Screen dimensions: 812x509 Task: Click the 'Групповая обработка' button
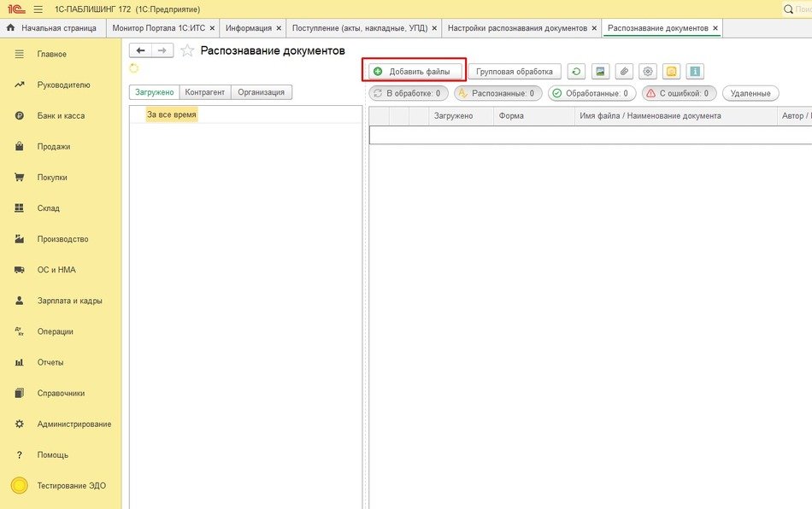click(515, 72)
